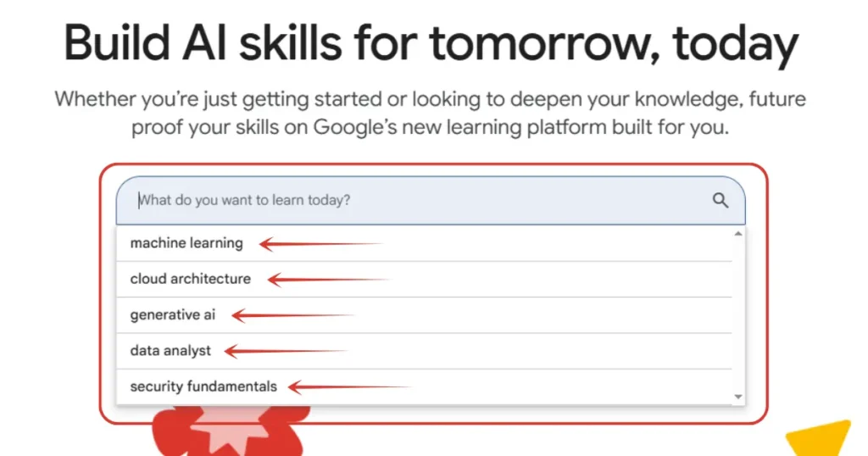Pick "generative ai" from the suggestions
Screen dimensions: 868x456
coord(172,315)
